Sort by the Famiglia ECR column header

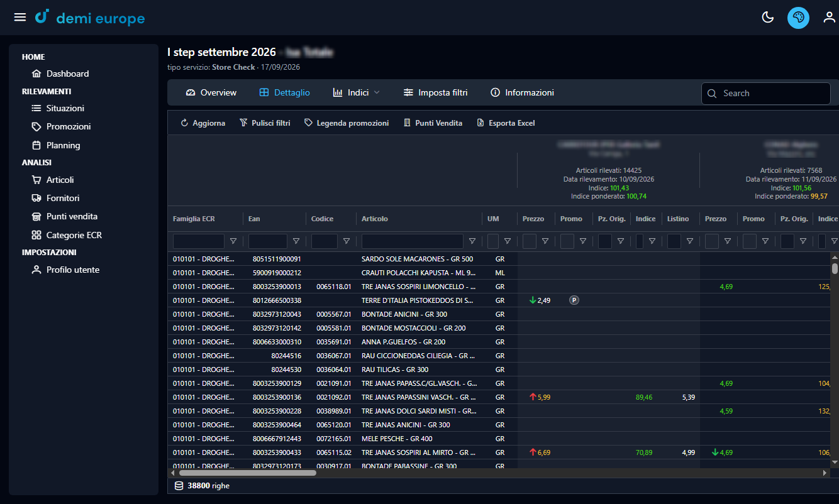click(194, 219)
